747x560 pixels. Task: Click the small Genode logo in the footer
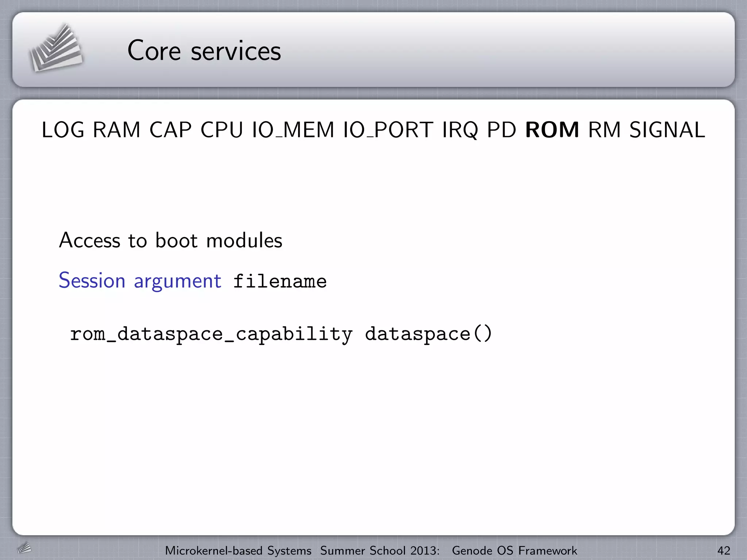[x=24, y=548]
